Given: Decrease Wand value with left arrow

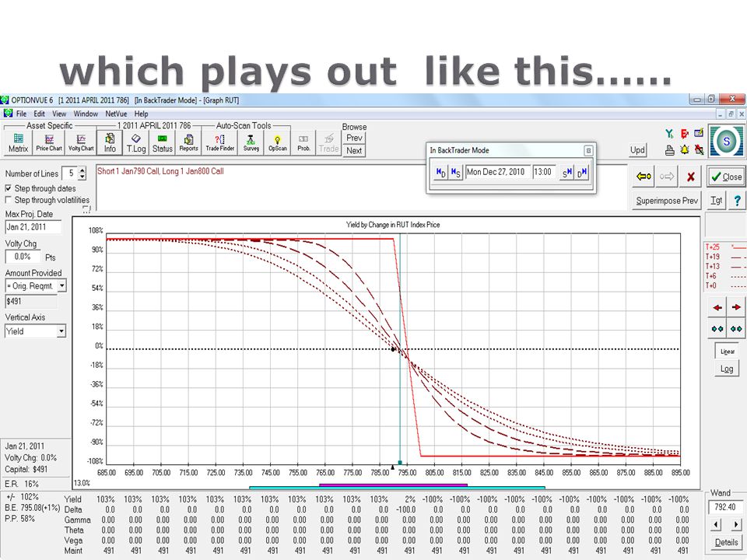Looking at the screenshot, I should (716, 525).
